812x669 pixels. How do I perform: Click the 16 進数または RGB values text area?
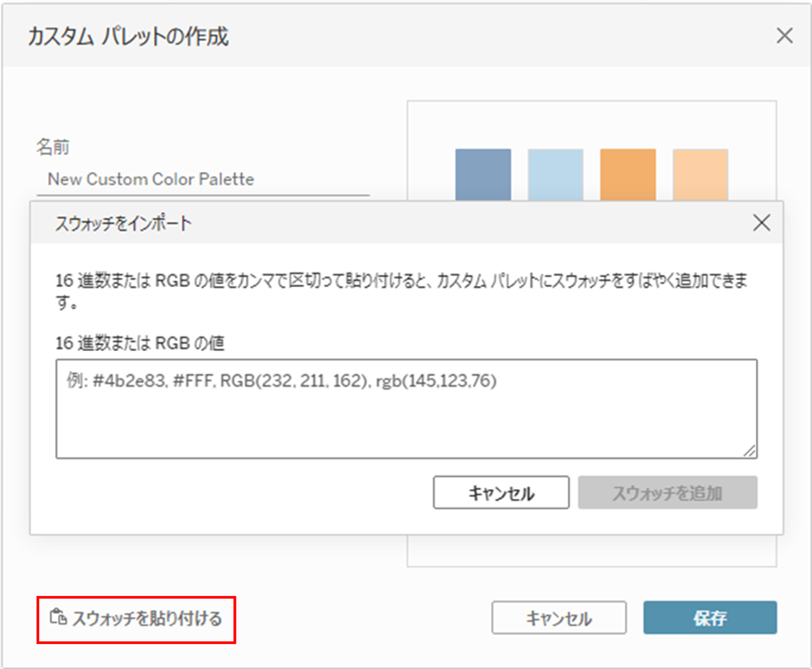[406, 409]
